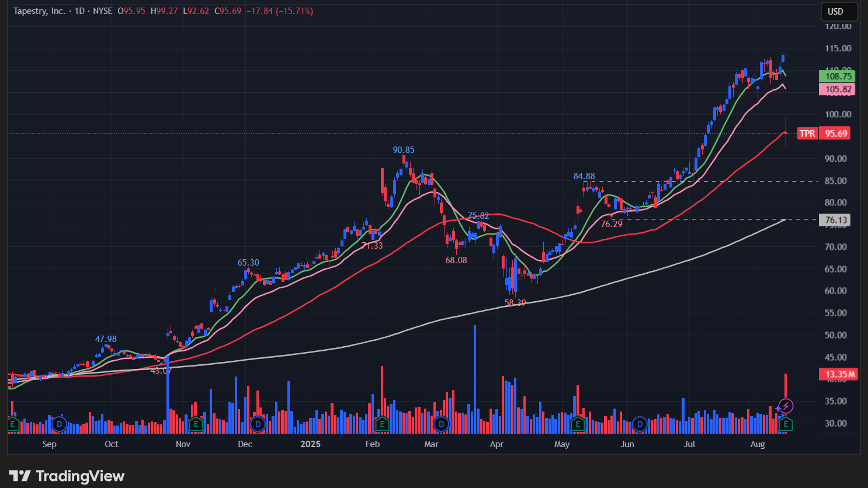
Task: Click the 71.33 low price annotation
Action: pyautogui.click(x=372, y=246)
